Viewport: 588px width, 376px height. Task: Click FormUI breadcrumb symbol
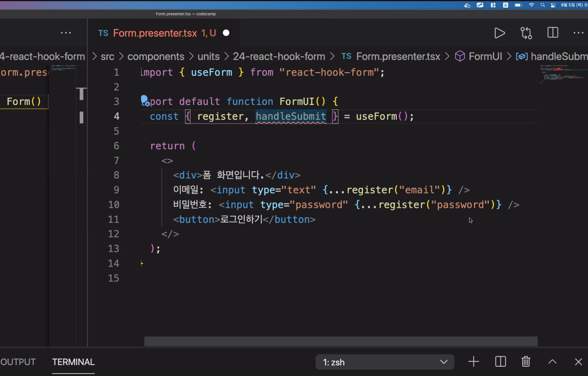[x=485, y=56]
